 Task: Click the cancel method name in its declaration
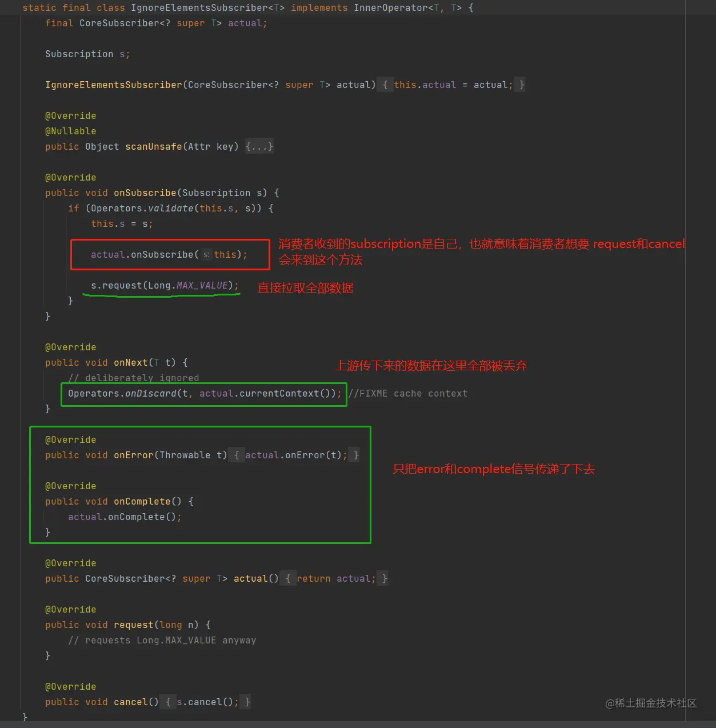131,702
